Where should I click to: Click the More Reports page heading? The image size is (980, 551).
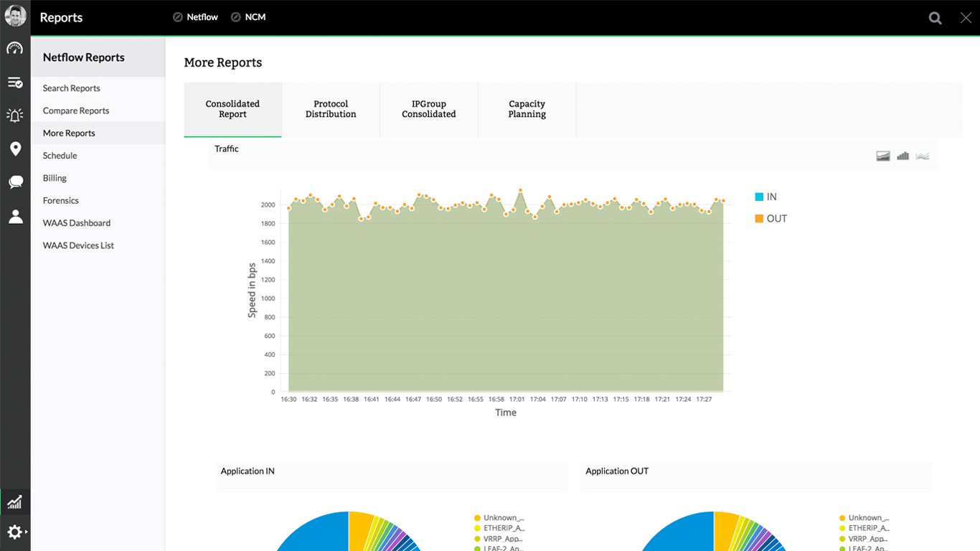pos(223,62)
